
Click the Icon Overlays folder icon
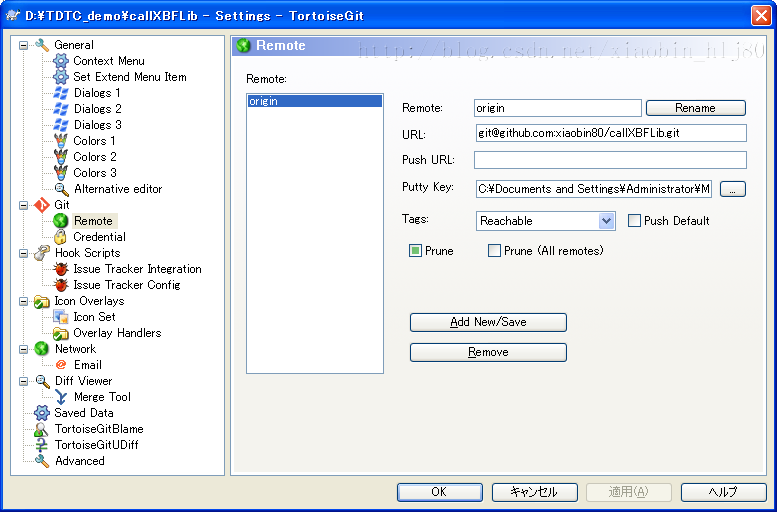(x=42, y=301)
